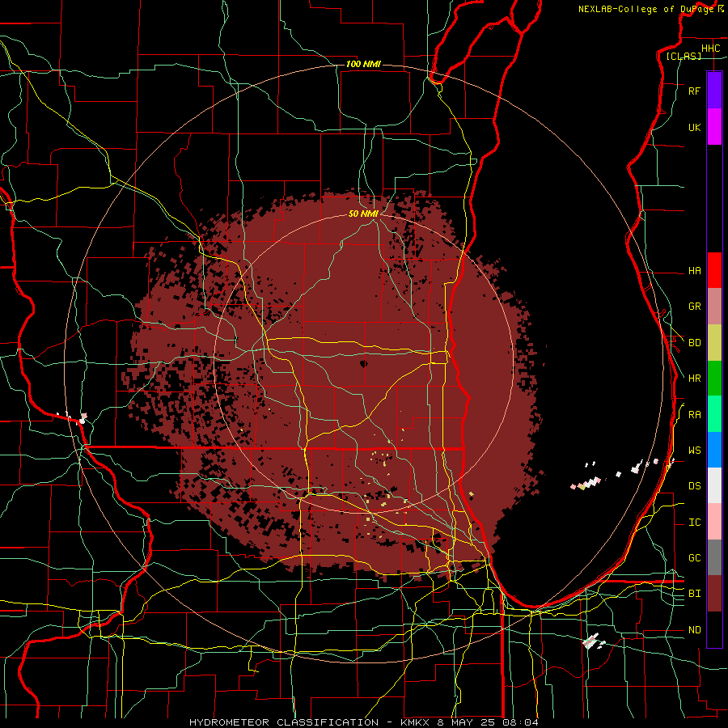Click the UK legend label
This screenshot has height=728, width=728.
tap(694, 127)
